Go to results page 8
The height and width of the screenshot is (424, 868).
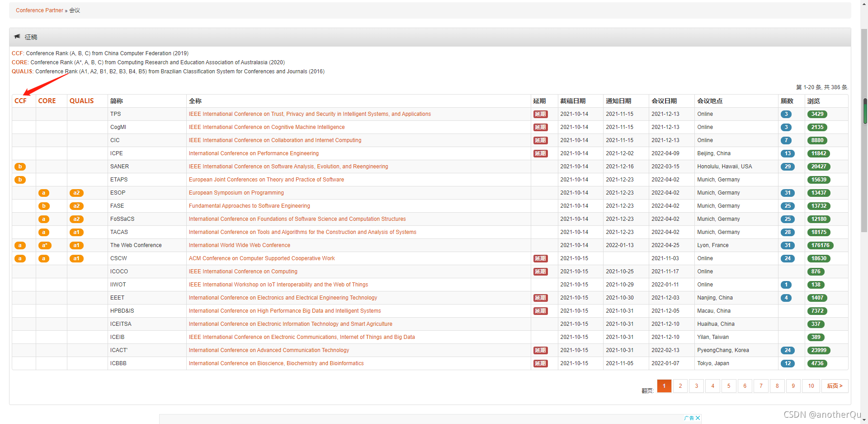(777, 386)
